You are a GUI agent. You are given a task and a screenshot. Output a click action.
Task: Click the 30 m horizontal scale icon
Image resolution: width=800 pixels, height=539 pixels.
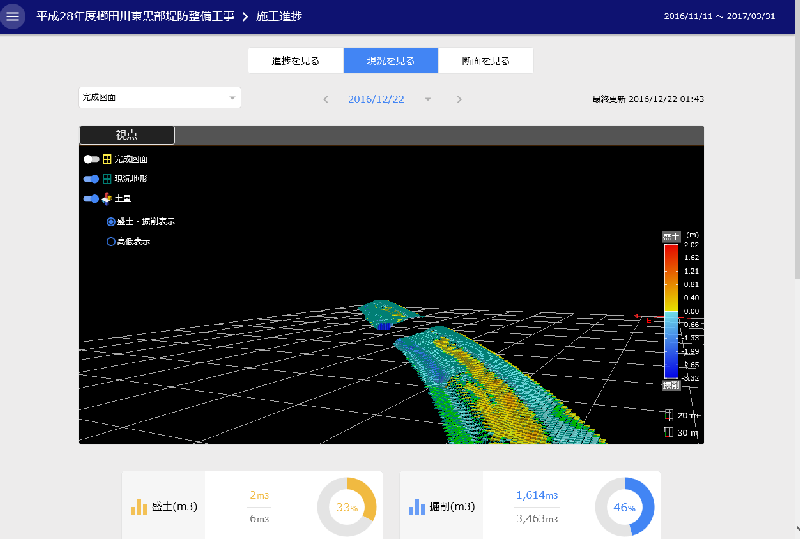[668, 432]
